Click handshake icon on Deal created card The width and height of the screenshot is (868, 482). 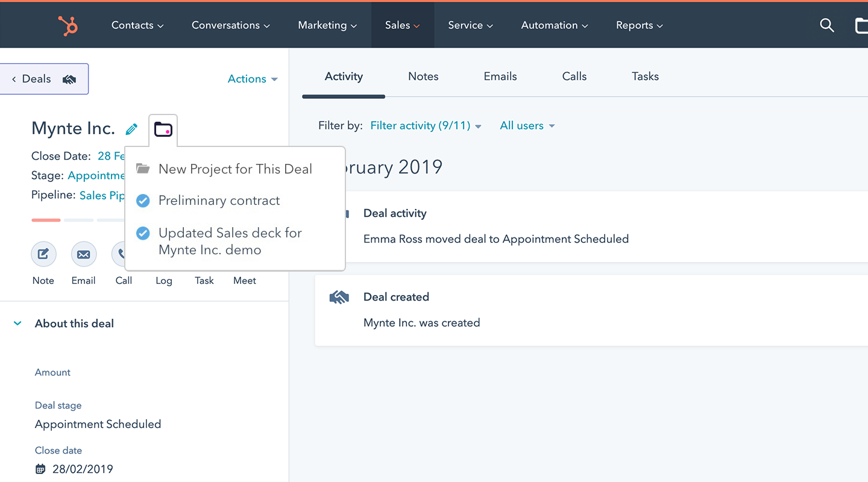(x=339, y=297)
